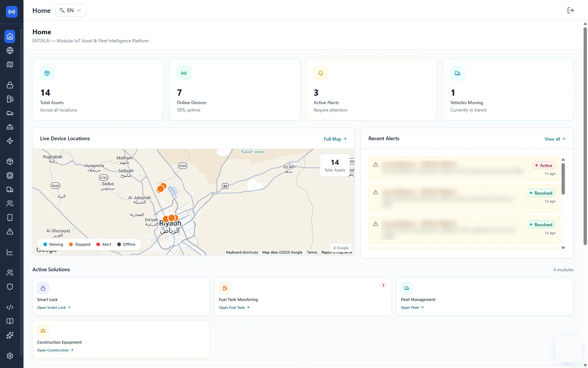This screenshot has height=368, width=588.
Task: Open the car icon in the sidebar
Action: (x=10, y=113)
